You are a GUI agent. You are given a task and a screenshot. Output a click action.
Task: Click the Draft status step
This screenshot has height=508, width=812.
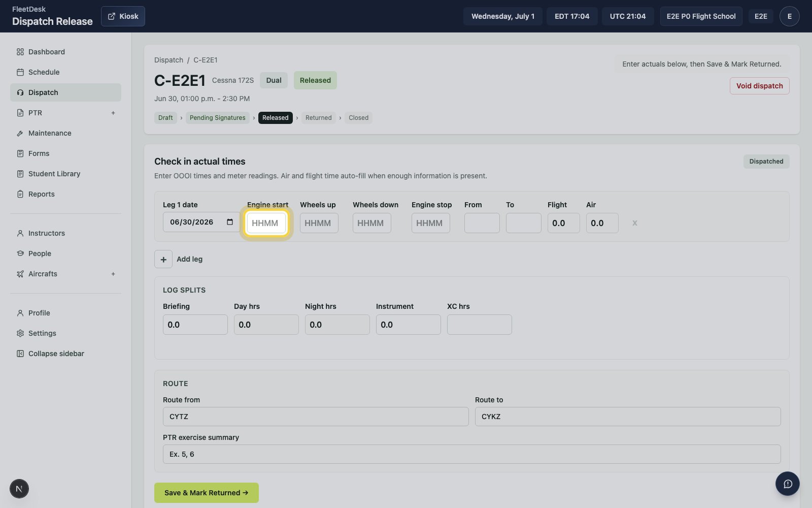pyautogui.click(x=165, y=118)
